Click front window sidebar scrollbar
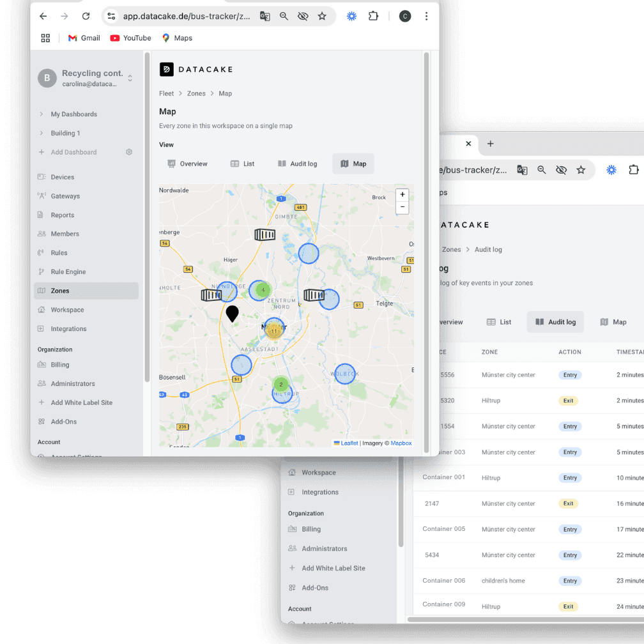Image resolution: width=644 pixels, height=644 pixels. click(x=147, y=217)
